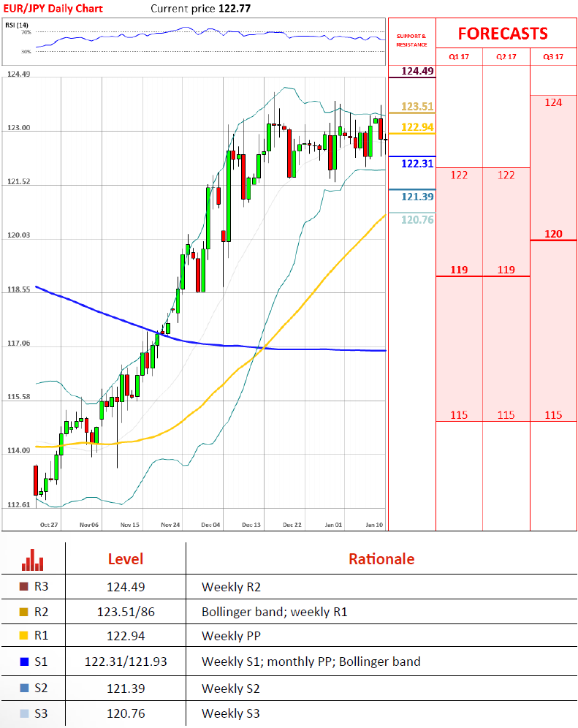Click the Support & Resistance header label
Screen dimensions: 578x728
[411, 39]
